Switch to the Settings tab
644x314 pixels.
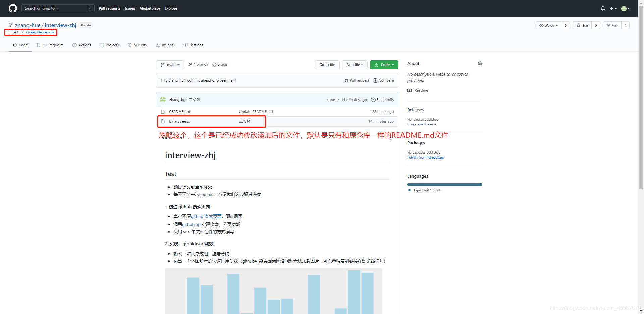click(193, 45)
